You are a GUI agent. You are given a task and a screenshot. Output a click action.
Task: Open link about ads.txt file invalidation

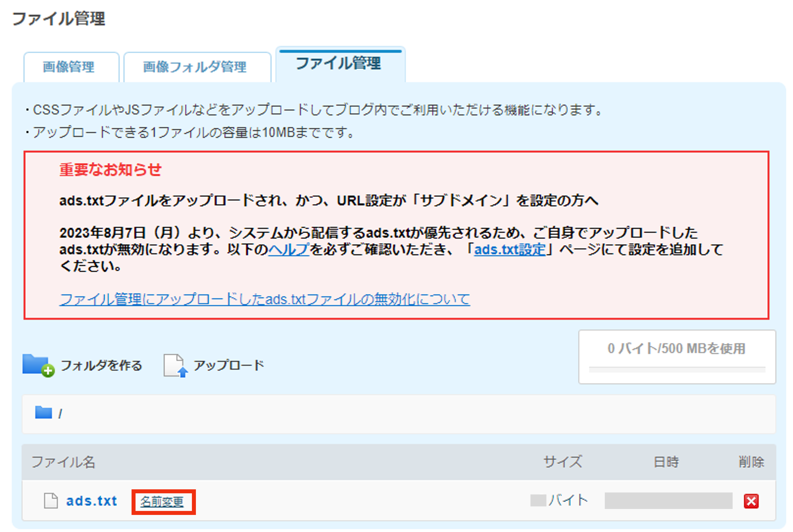pyautogui.click(x=265, y=299)
